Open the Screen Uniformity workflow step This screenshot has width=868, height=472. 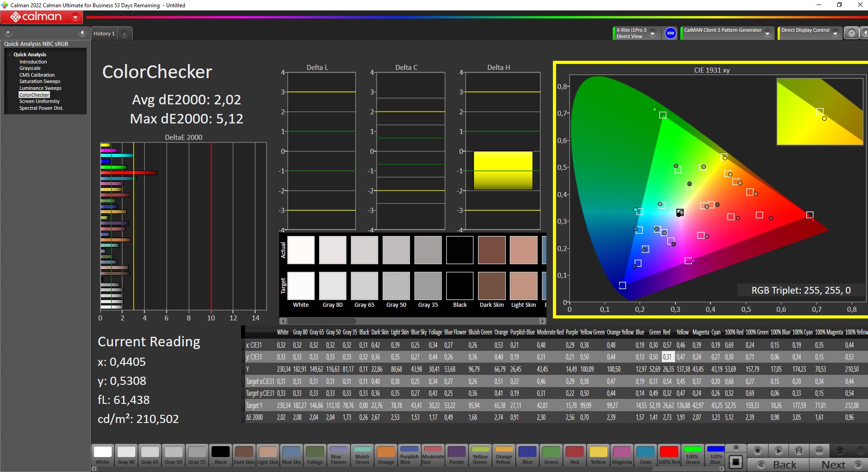pos(39,101)
